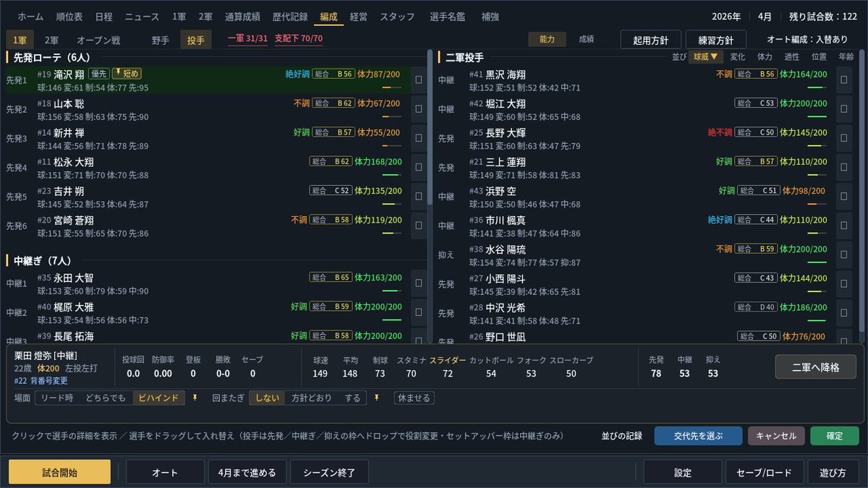The image size is (868, 488).
Task: Click the 交代先を選ぶ button
Action: (698, 436)
